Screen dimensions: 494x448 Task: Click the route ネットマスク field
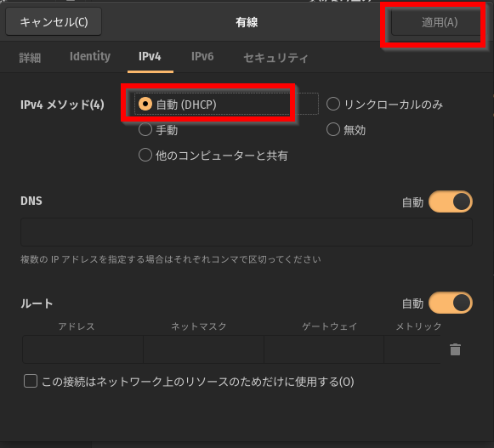[203, 349]
